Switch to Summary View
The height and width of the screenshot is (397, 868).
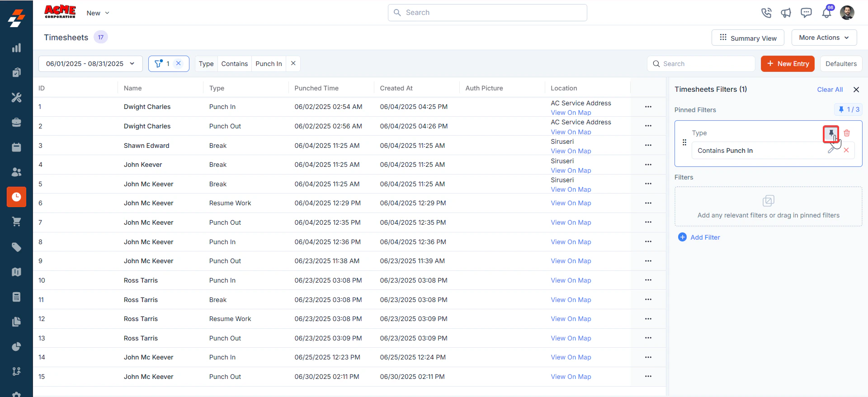748,38
